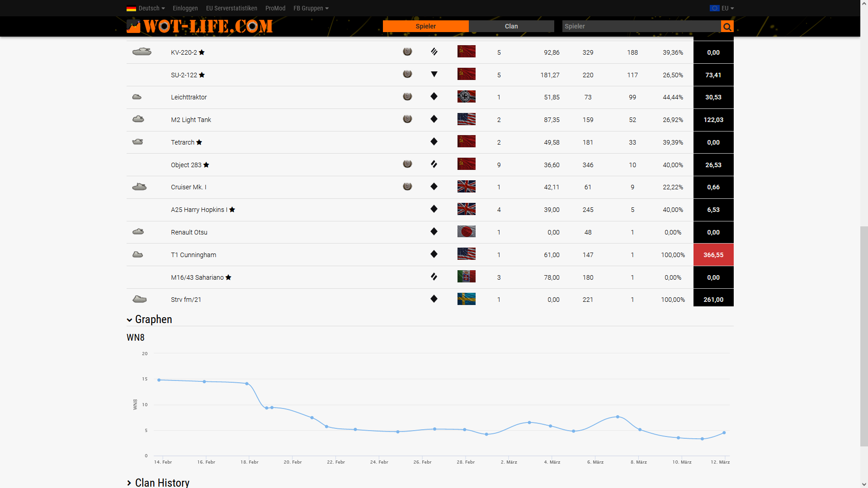Image resolution: width=868 pixels, height=488 pixels.
Task: Open the Deutsch language dropdown
Action: pos(146,8)
